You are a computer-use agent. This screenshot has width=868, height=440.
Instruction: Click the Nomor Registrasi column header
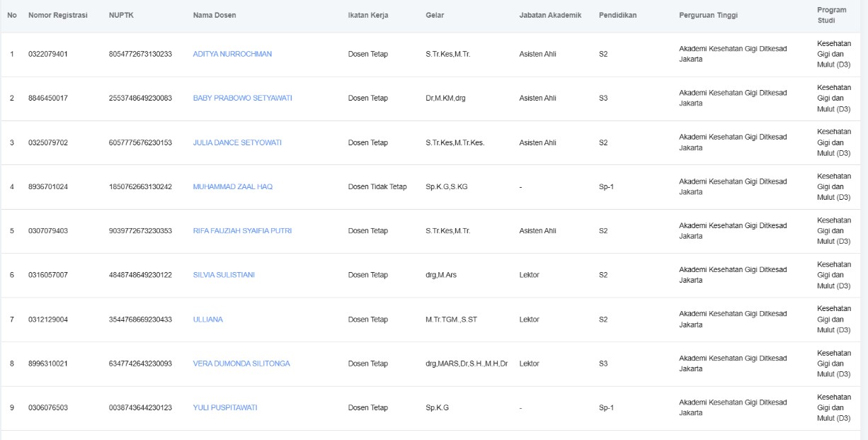pyautogui.click(x=58, y=16)
